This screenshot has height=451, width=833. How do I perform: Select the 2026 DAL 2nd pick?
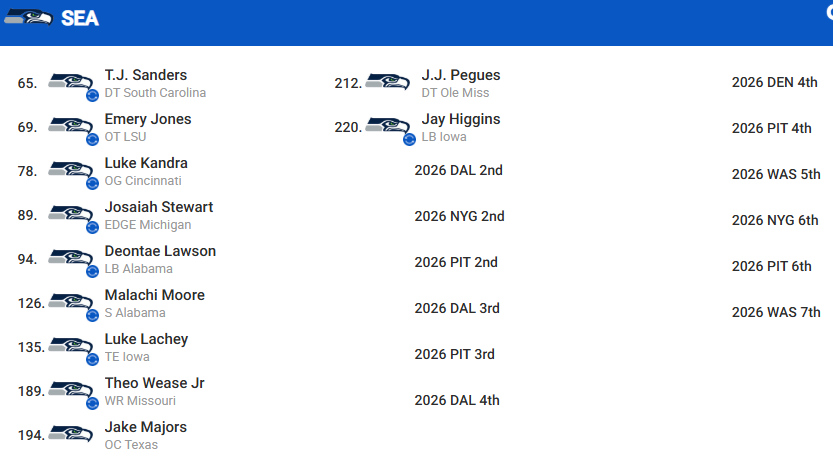[458, 171]
